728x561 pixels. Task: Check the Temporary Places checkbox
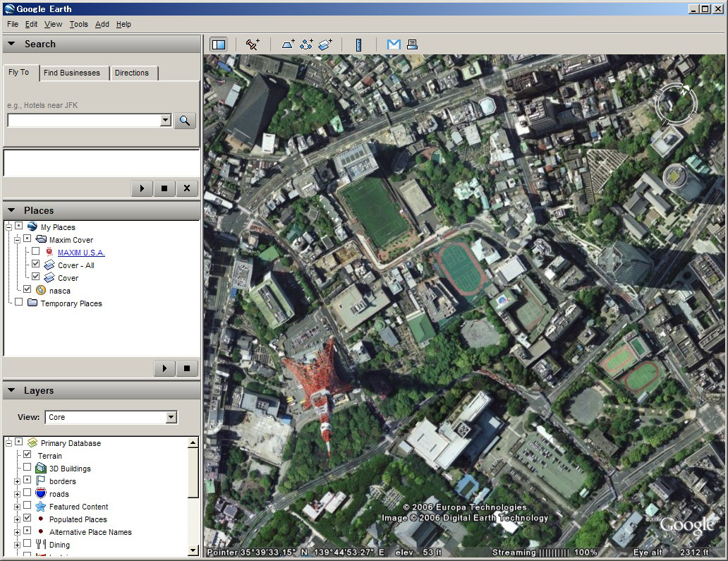point(18,303)
